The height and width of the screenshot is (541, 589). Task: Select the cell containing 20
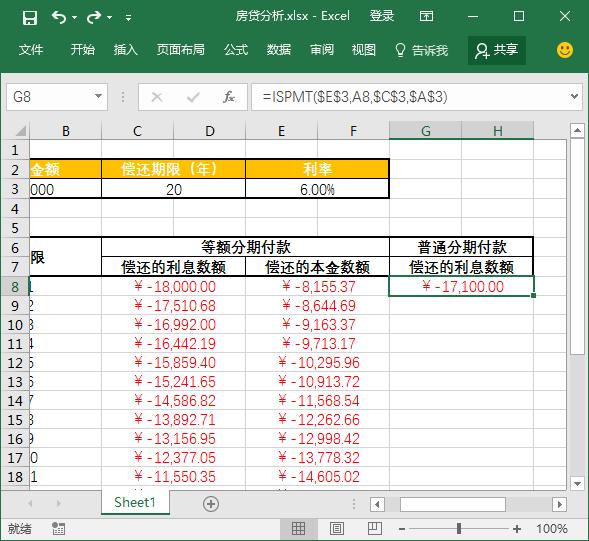tap(173, 189)
